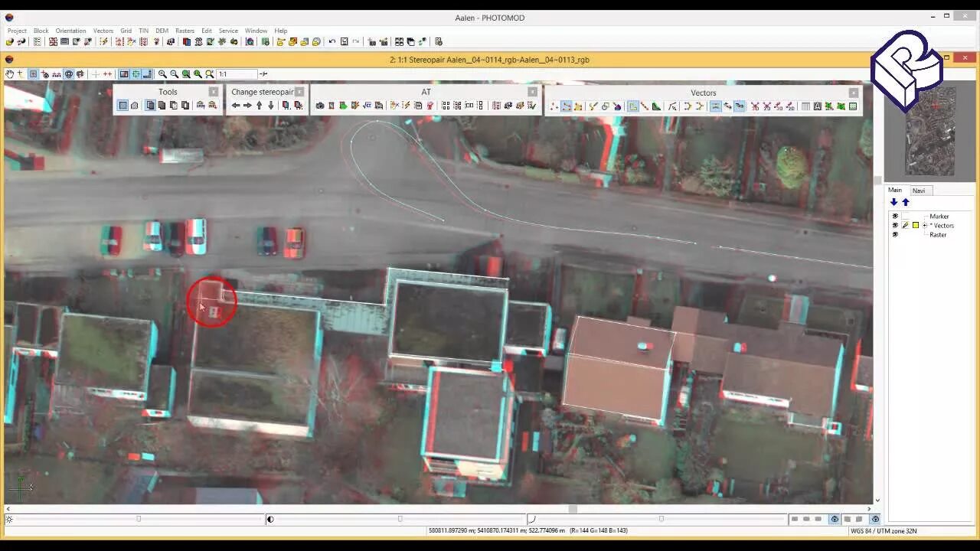Open the Help menu
The height and width of the screenshot is (551, 980).
pyautogui.click(x=281, y=31)
